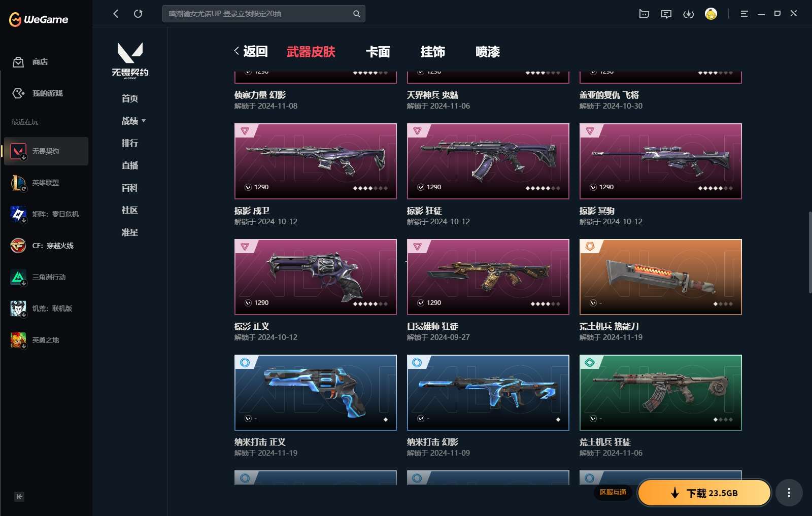Click the vertical scrollbar thumb
The image size is (812, 516).
click(x=810, y=252)
